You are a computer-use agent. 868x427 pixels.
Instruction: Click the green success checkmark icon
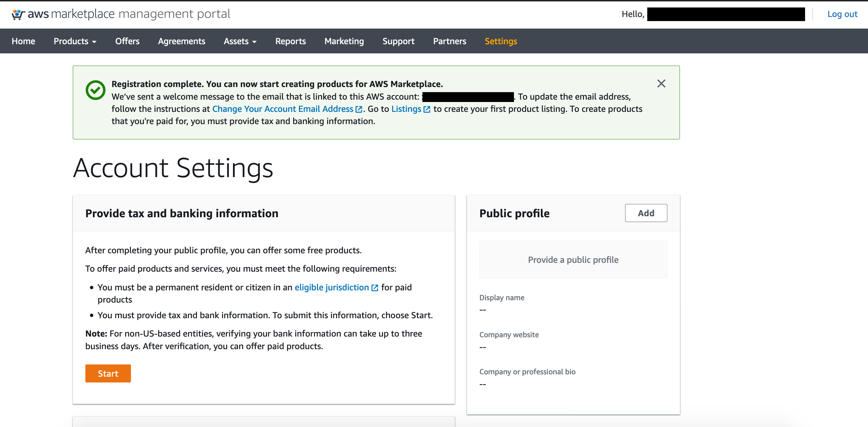click(96, 90)
